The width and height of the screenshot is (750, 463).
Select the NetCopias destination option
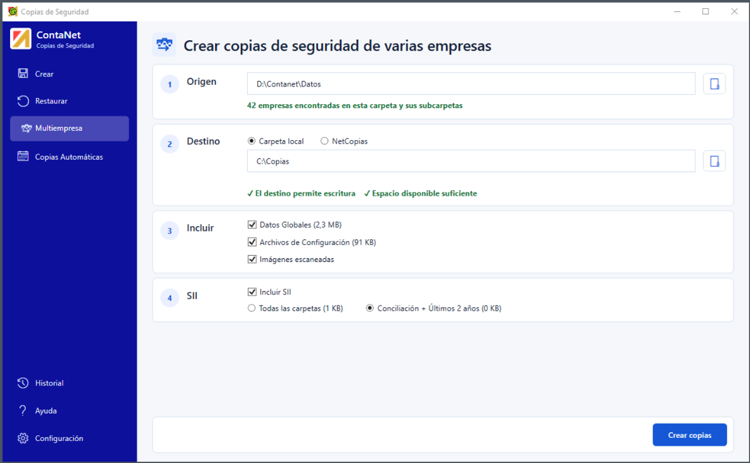pyautogui.click(x=324, y=141)
